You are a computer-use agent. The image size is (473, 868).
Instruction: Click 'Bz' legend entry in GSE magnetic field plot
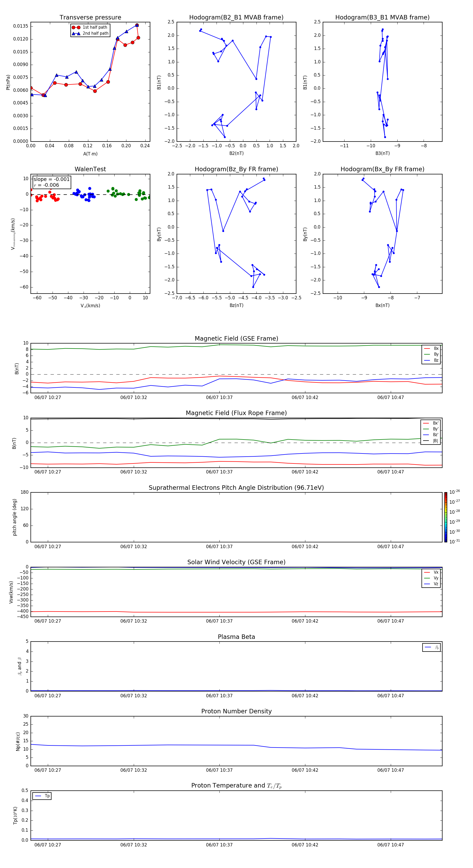pos(431,360)
